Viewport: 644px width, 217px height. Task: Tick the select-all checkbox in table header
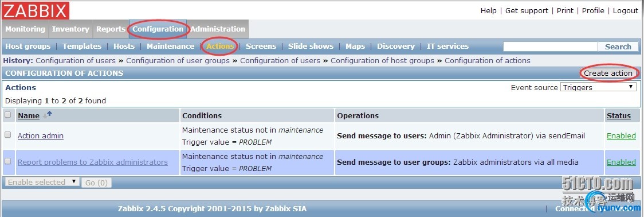(8, 115)
